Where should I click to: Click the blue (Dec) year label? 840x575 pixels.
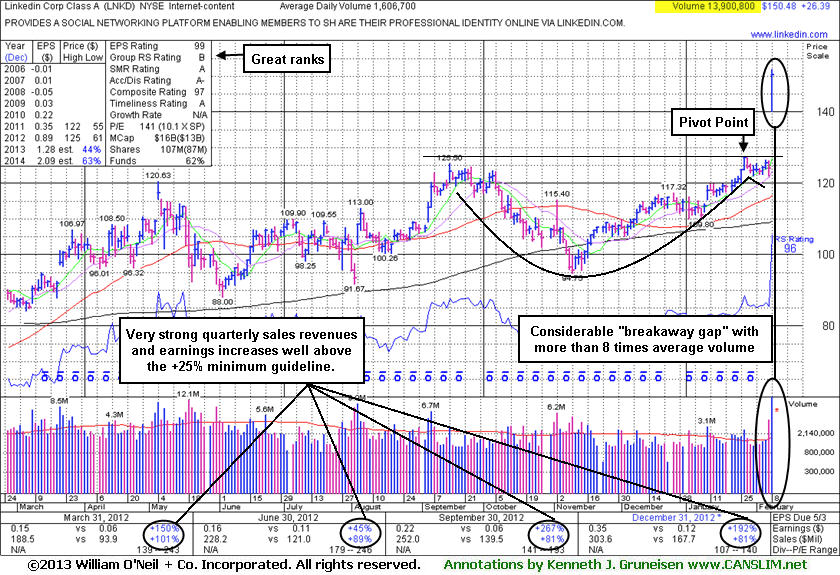pos(16,57)
